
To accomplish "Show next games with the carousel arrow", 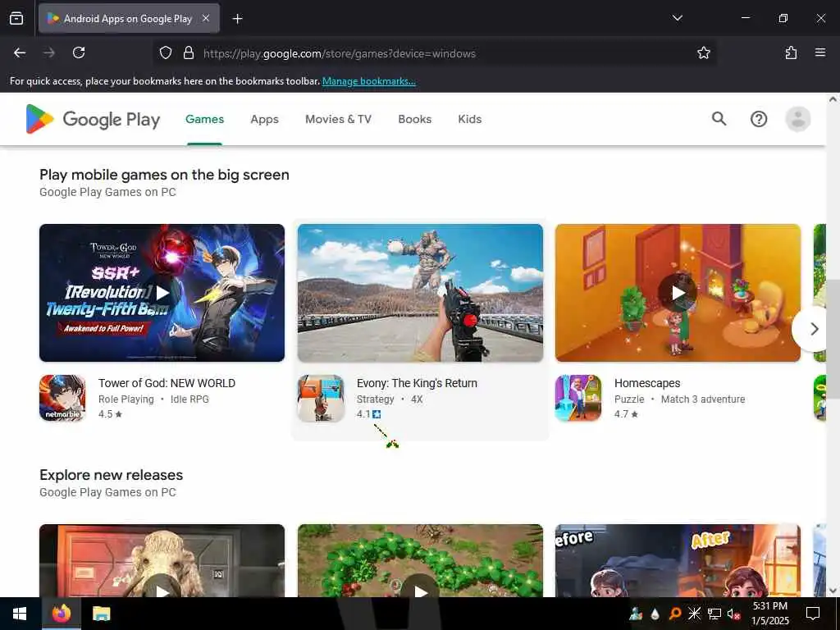I will [x=814, y=328].
